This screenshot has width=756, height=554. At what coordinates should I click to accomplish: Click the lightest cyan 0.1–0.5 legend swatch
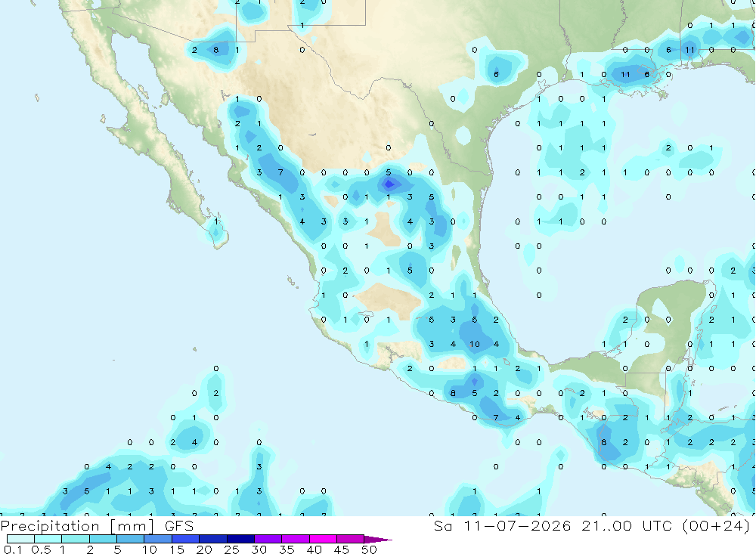point(20,539)
